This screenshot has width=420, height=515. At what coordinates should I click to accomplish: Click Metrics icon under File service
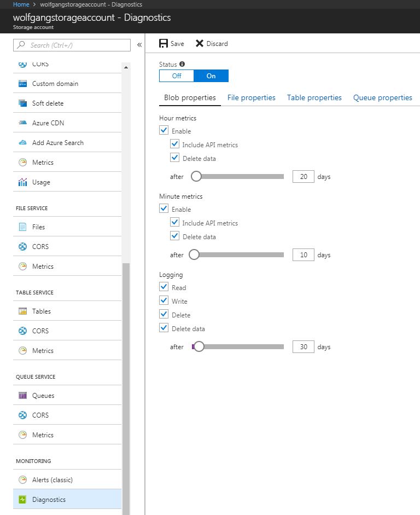(x=22, y=267)
